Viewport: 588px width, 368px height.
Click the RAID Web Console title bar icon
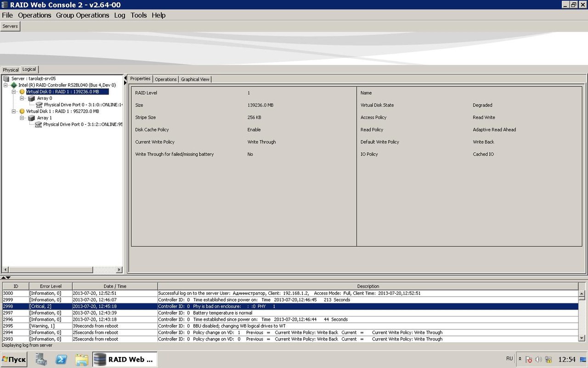[5, 5]
